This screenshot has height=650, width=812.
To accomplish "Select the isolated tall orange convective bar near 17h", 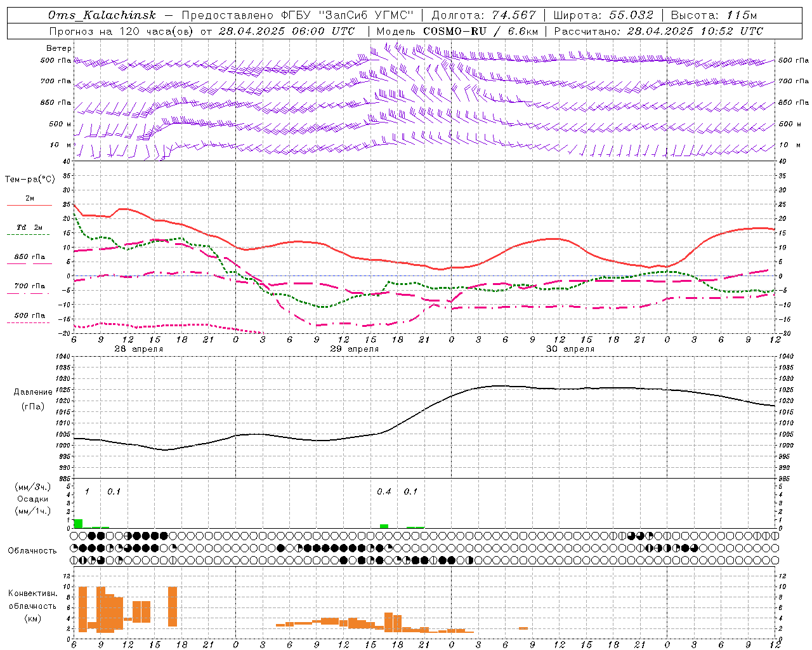I will pyautogui.click(x=173, y=607).
